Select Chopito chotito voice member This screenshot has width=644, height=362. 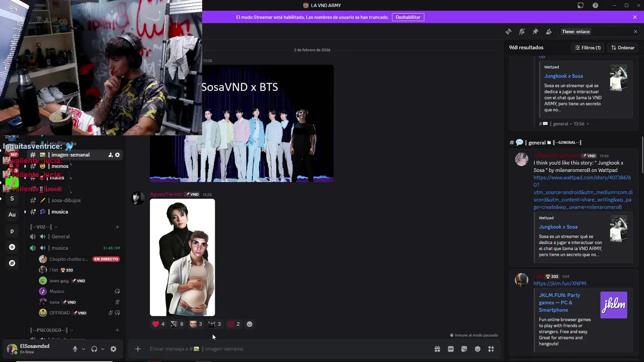(79, 259)
